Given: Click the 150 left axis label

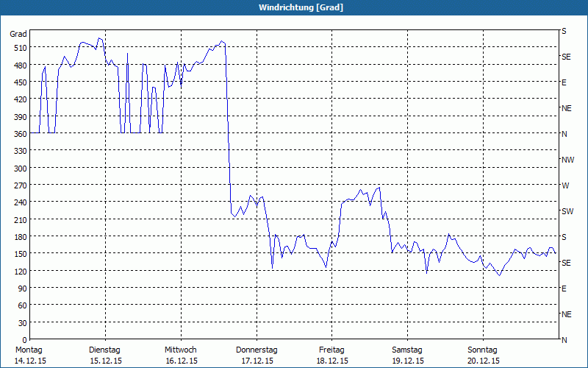Looking at the screenshot, I should coord(21,254).
